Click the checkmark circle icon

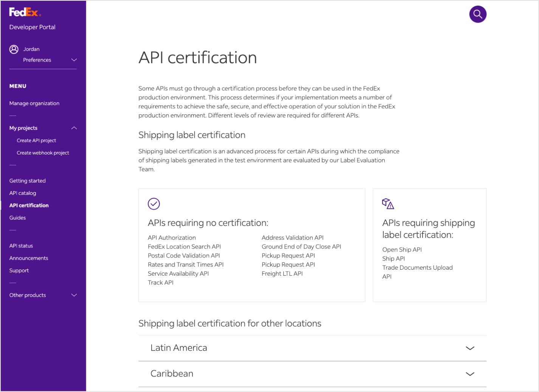coord(153,204)
